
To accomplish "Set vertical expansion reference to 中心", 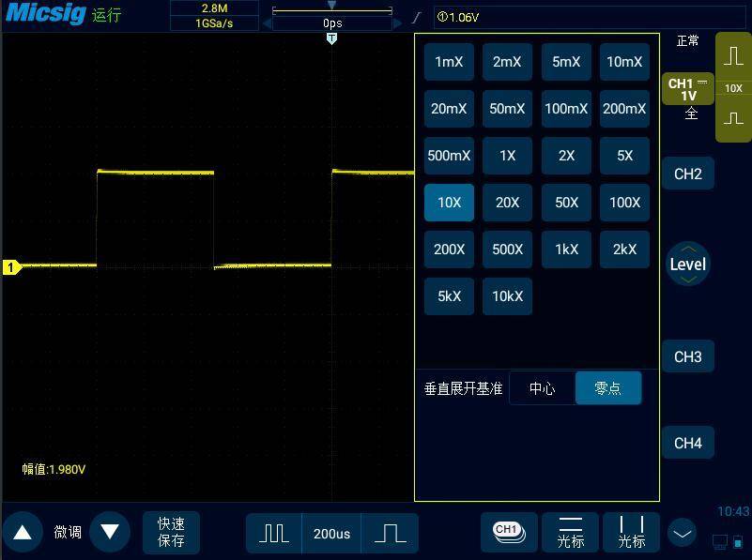I will pyautogui.click(x=543, y=388).
